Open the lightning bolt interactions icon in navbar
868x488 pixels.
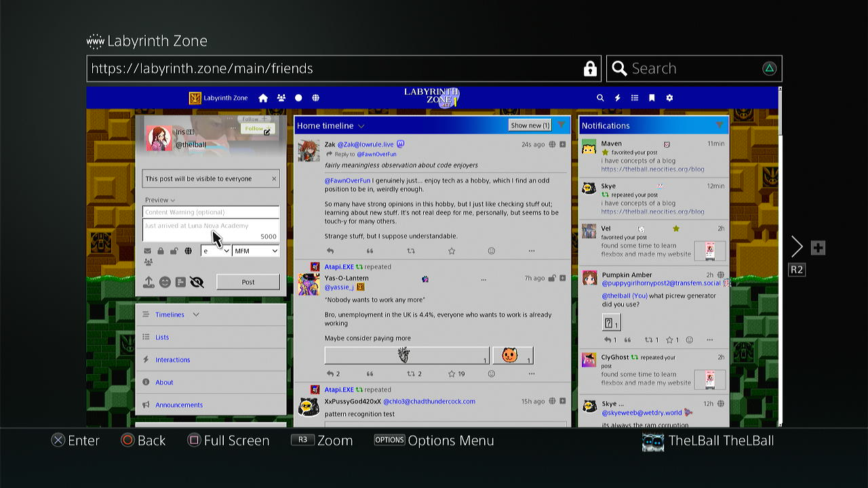tap(617, 98)
